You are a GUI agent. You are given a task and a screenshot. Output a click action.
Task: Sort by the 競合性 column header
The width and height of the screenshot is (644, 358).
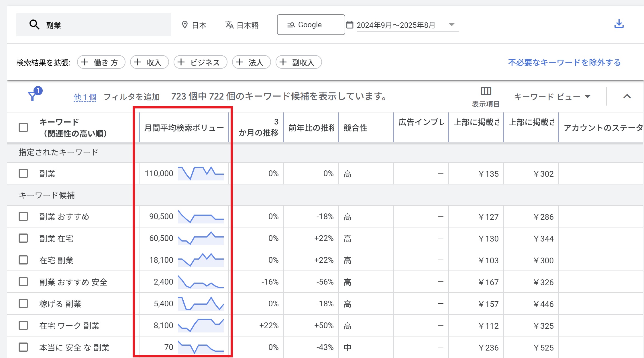point(355,128)
